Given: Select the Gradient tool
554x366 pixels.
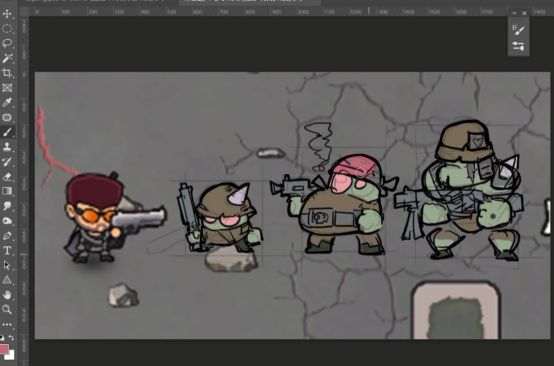Looking at the screenshot, I should coord(7,191).
